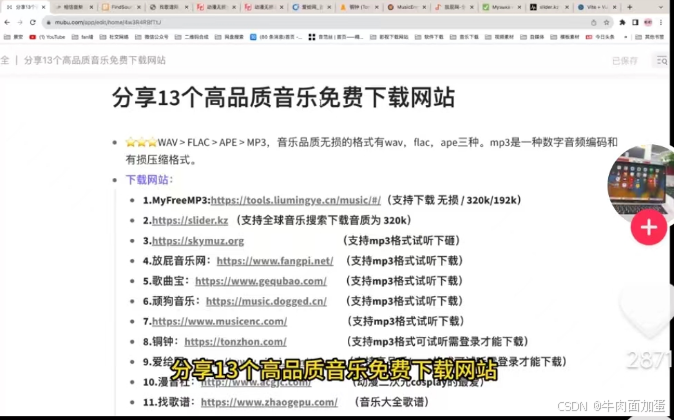Click the text 6.顽狗音乐
This screenshot has width=674, height=420.
click(x=171, y=301)
